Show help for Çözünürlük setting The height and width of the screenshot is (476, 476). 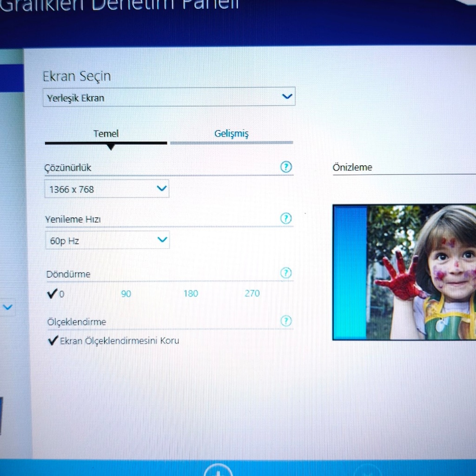(x=286, y=167)
